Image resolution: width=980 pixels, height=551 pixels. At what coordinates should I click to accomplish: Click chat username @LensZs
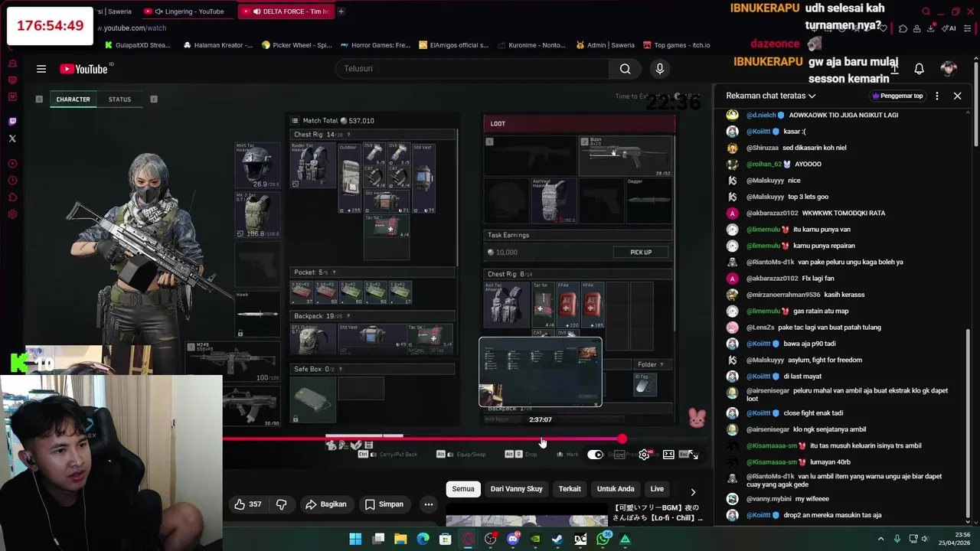[759, 328]
